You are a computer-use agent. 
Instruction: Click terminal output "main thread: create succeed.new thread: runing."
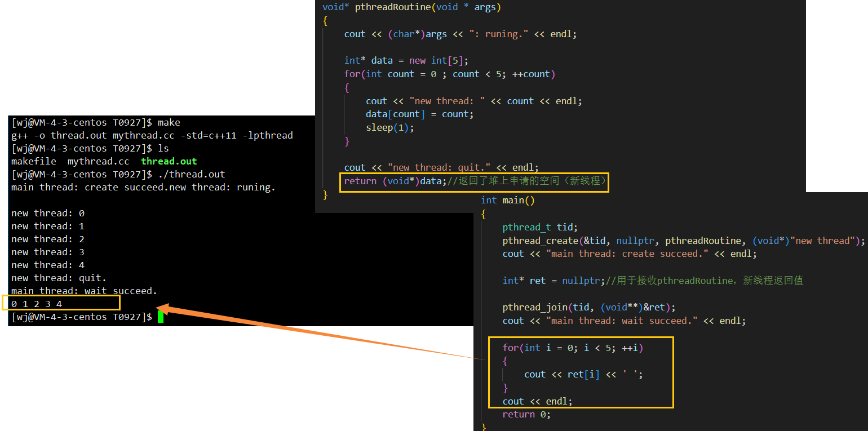tap(144, 188)
